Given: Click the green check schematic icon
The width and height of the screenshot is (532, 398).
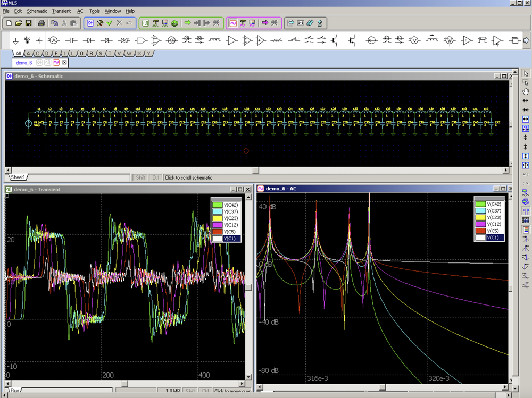Looking at the screenshot, I should tap(110, 23).
